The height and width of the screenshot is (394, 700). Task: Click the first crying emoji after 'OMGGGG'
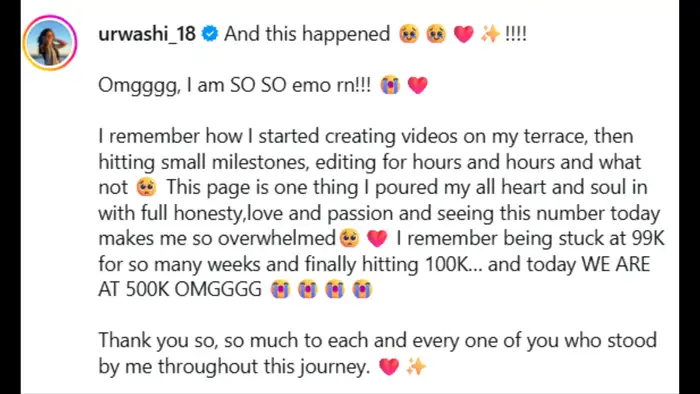[x=280, y=289]
